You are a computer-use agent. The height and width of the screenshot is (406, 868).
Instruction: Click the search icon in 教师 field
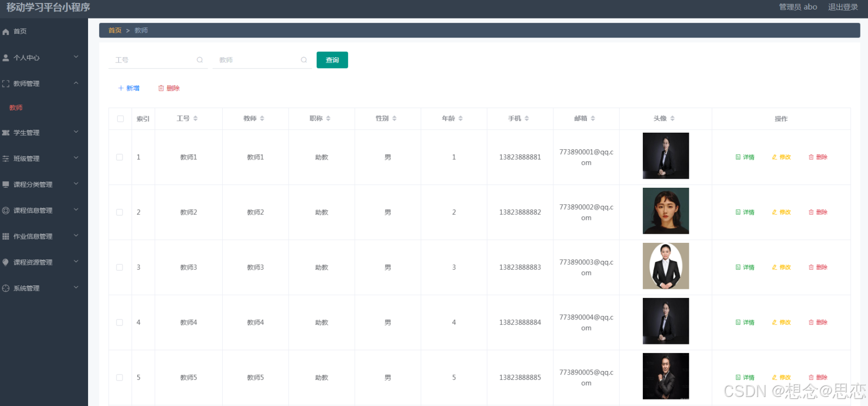pyautogui.click(x=304, y=60)
